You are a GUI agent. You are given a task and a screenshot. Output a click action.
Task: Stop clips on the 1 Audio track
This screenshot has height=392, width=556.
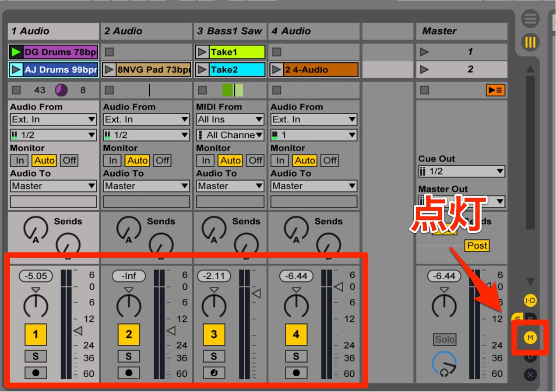click(x=16, y=90)
